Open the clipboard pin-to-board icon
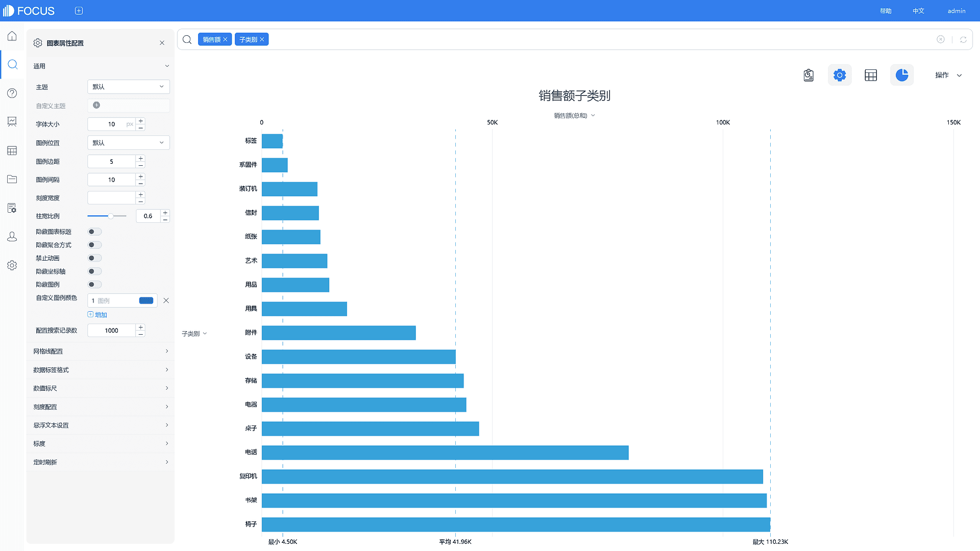Viewport: 980px width, 551px height. pyautogui.click(x=808, y=76)
